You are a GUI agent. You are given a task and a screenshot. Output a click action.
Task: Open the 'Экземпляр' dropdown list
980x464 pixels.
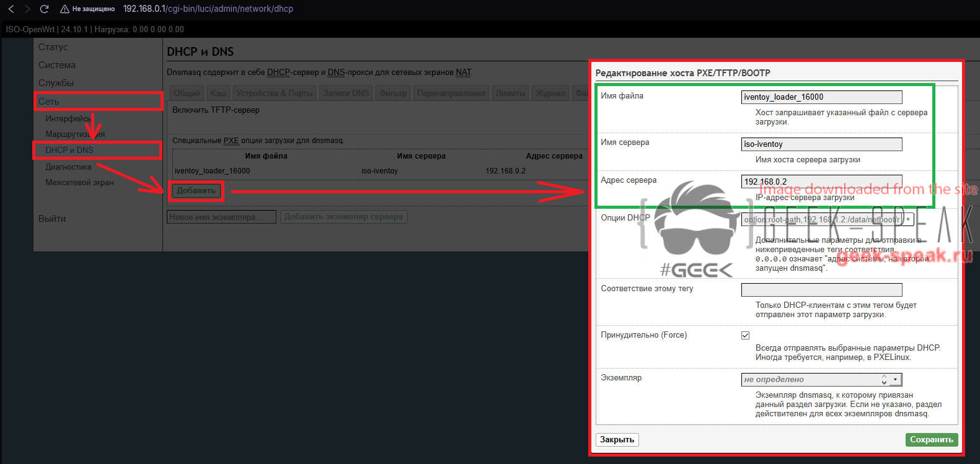click(x=821, y=379)
